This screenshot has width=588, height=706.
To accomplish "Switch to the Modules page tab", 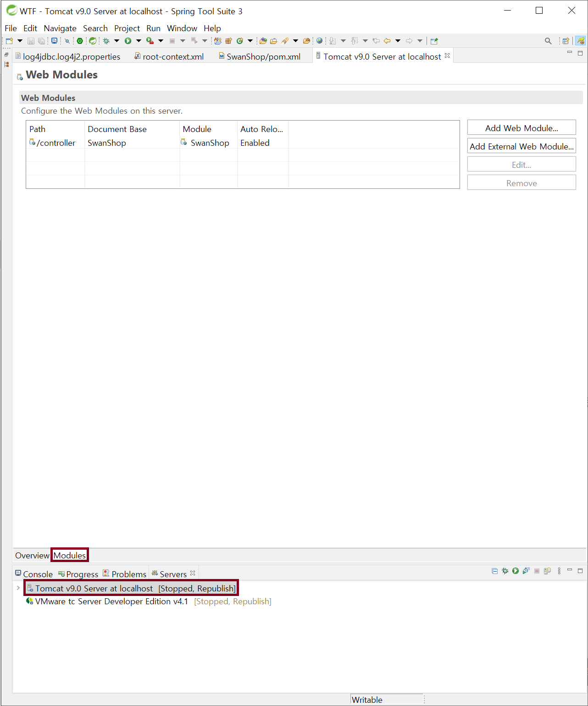I will [x=70, y=555].
